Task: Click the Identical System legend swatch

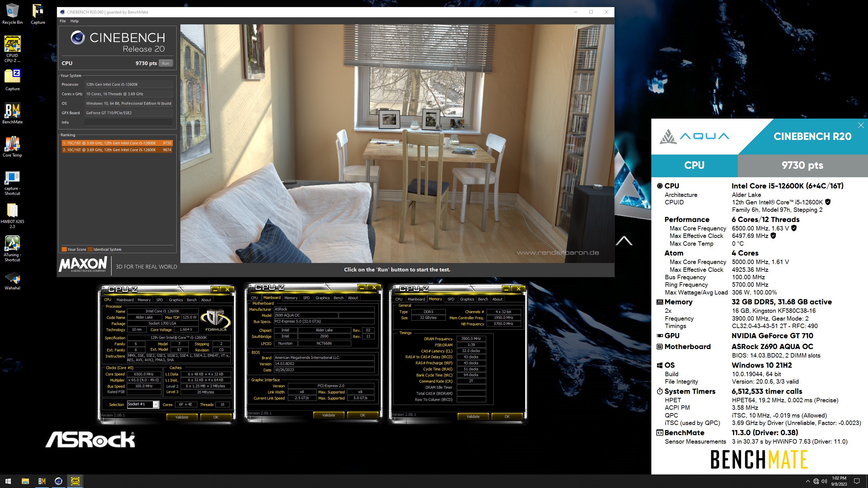Action: (x=90, y=249)
